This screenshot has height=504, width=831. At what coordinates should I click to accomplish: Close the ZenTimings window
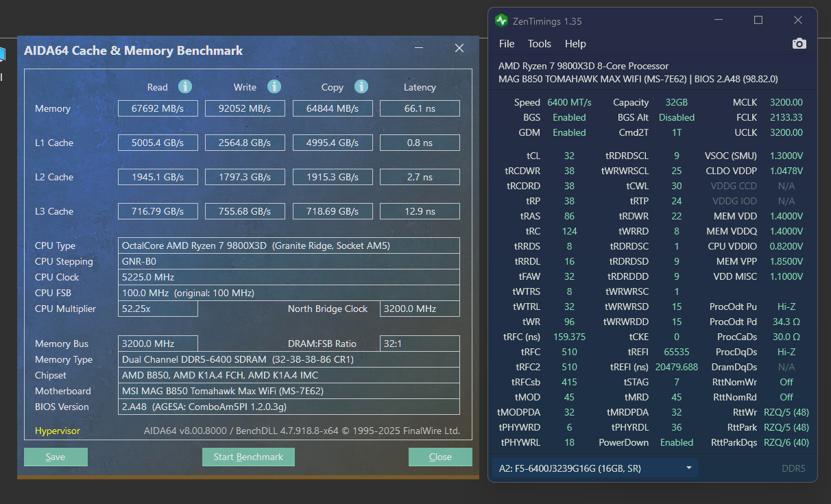click(798, 21)
